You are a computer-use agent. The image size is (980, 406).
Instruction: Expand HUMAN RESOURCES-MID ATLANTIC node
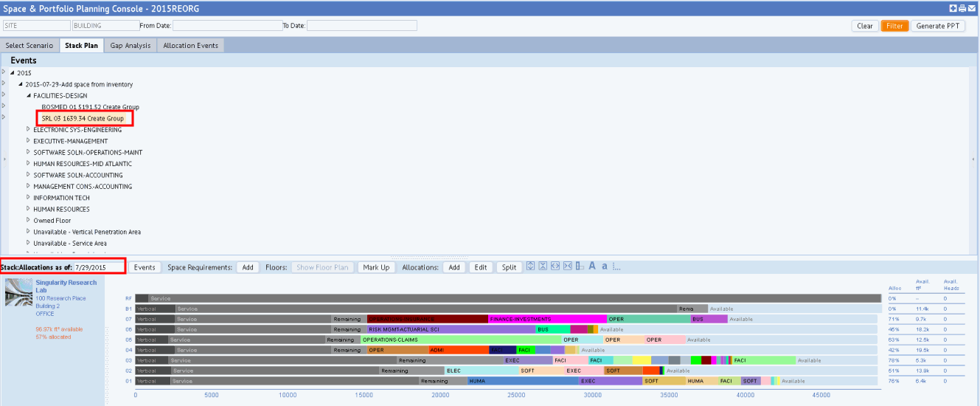pyautogui.click(x=29, y=164)
